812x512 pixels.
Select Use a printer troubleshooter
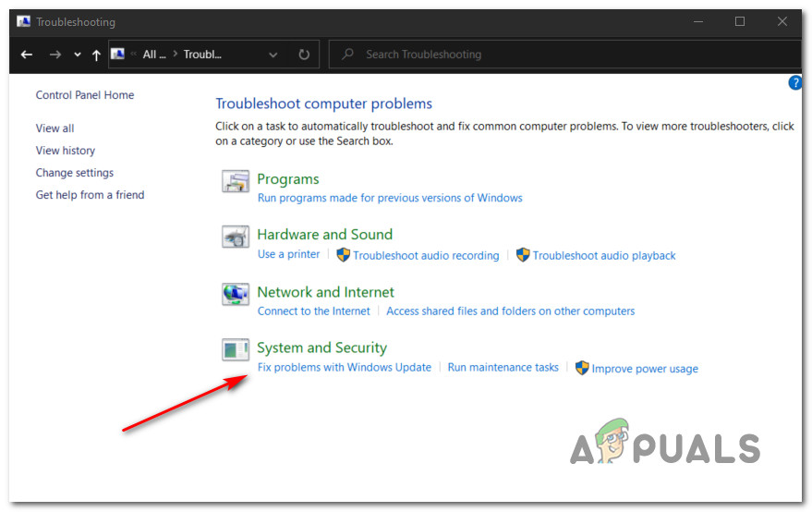(x=289, y=254)
